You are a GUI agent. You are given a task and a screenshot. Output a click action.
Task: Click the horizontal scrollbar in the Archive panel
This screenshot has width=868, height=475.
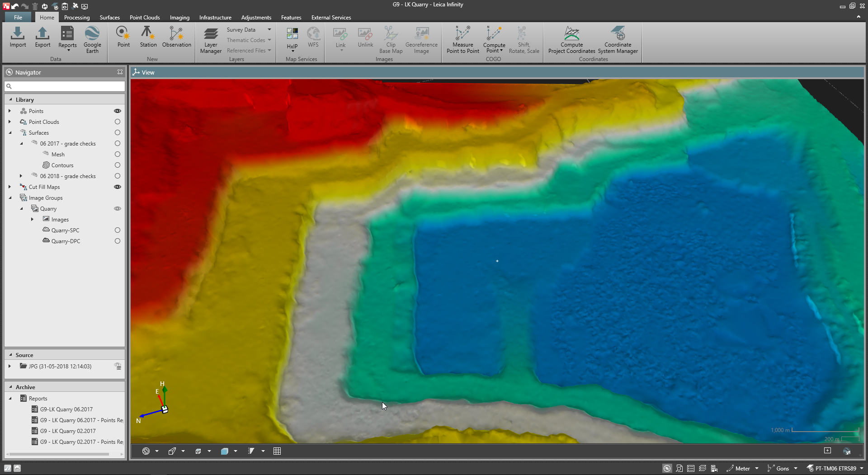(59, 454)
